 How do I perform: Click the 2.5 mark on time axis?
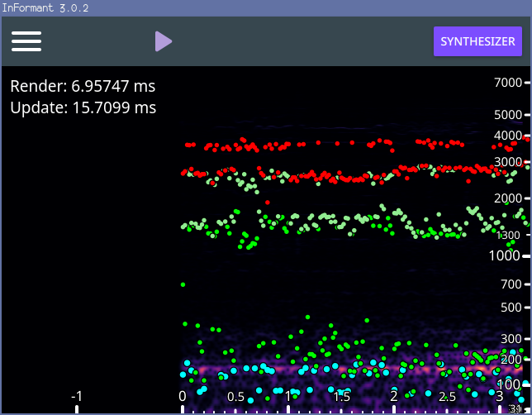point(448,397)
